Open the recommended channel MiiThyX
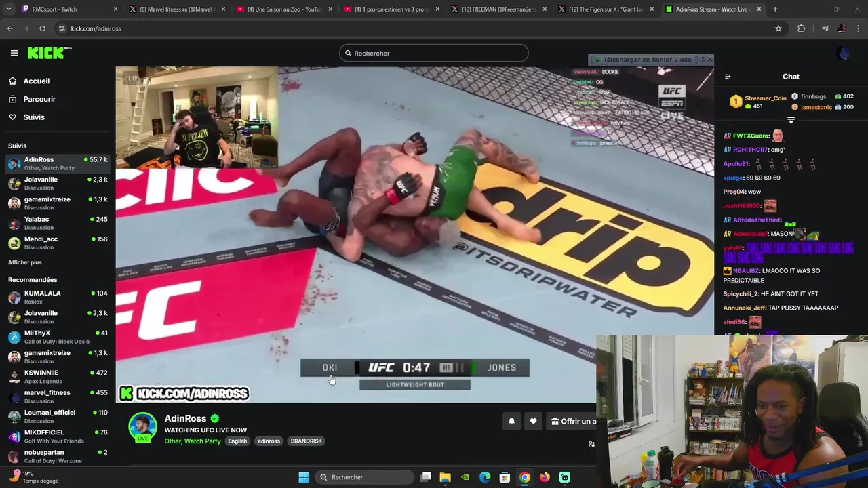 pyautogui.click(x=58, y=337)
